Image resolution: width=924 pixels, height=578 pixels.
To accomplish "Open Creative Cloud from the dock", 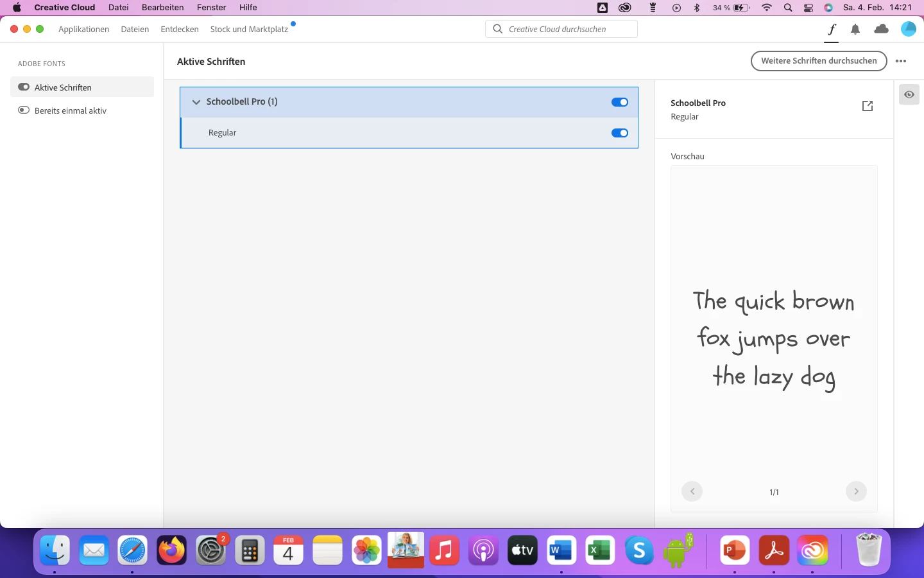I will point(812,550).
